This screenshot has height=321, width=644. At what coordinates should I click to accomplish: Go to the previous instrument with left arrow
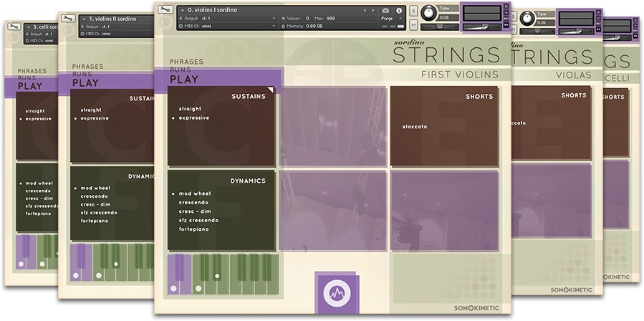(365, 10)
